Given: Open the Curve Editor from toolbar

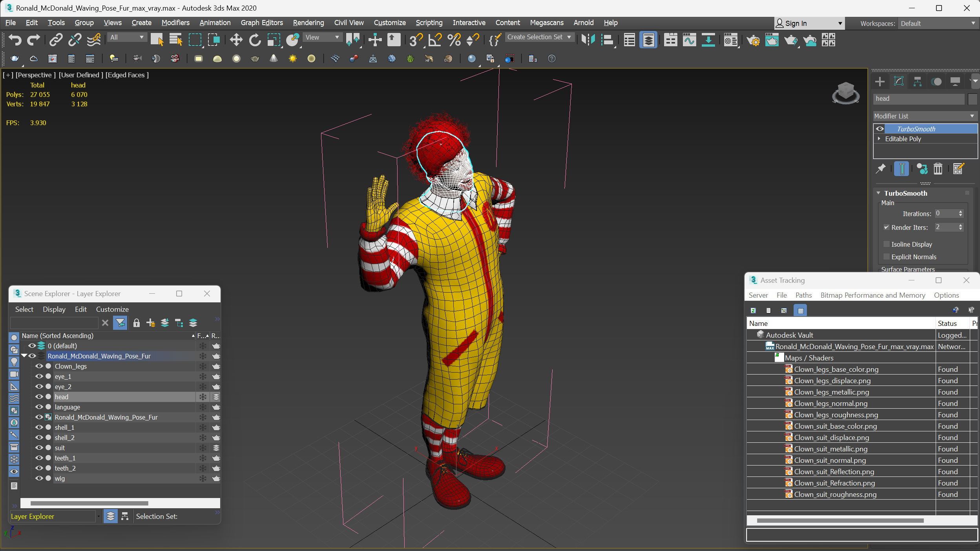Looking at the screenshot, I should (x=689, y=40).
